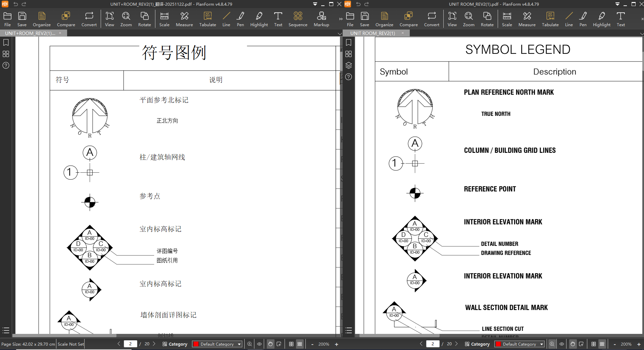Click the Sequence tool icon
The width and height of the screenshot is (644, 350).
(298, 19)
